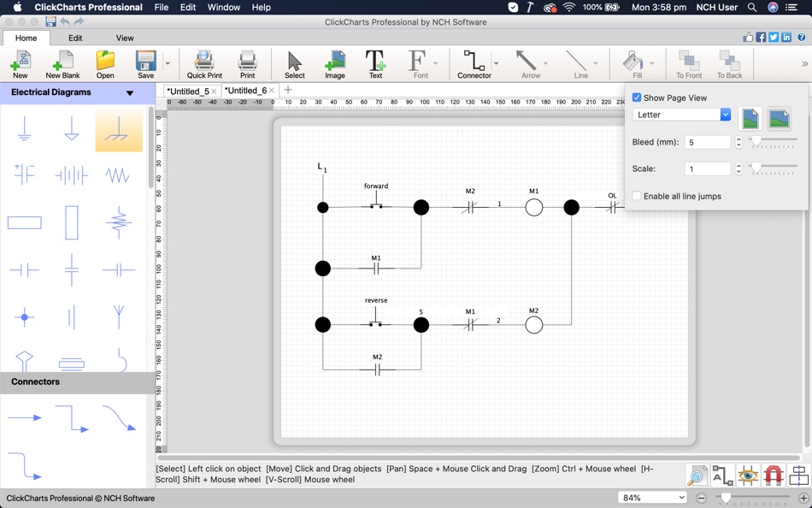Click the zoom in plus button
Screen dimensions: 812x508
click(803, 498)
